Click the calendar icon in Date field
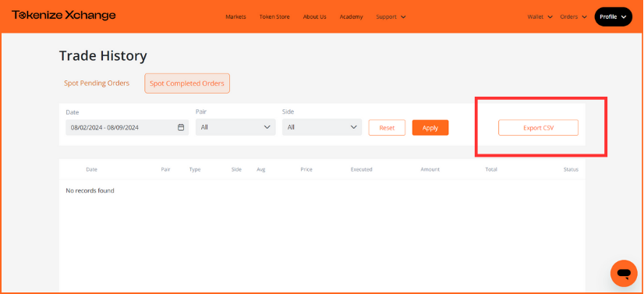 [x=181, y=128]
